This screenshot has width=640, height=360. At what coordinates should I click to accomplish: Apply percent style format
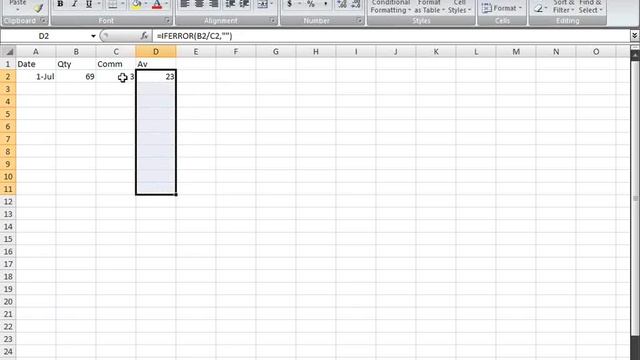click(311, 4)
